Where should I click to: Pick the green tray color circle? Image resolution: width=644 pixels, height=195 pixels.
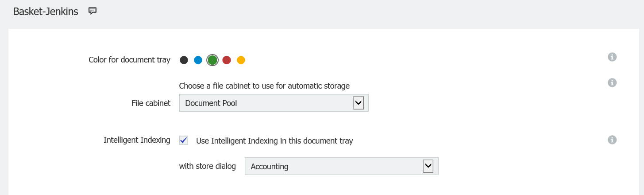click(x=212, y=60)
